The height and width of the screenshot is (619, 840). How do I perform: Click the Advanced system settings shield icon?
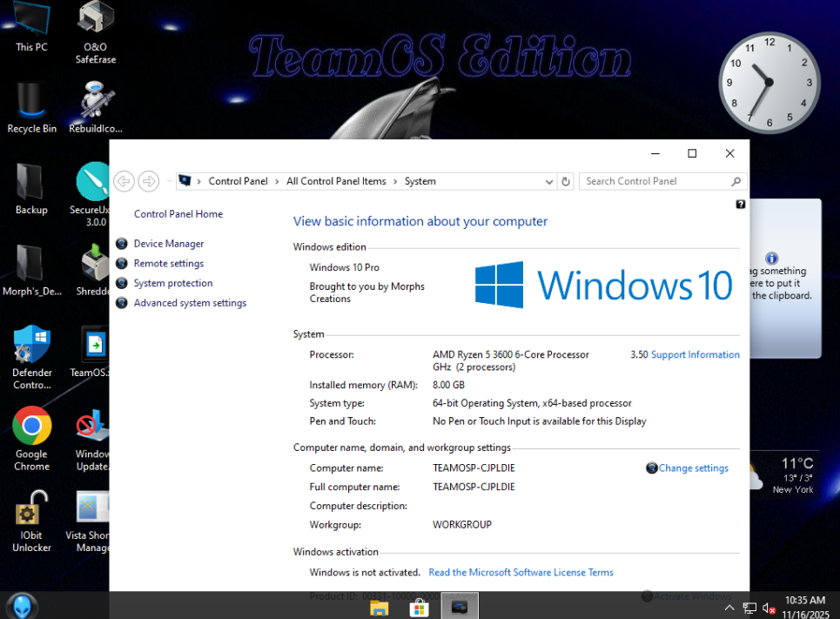coord(122,303)
